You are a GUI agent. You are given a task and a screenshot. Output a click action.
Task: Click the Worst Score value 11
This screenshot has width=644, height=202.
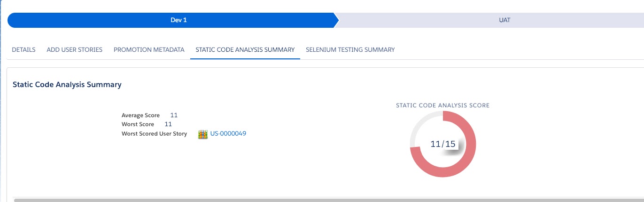pyautogui.click(x=168, y=124)
